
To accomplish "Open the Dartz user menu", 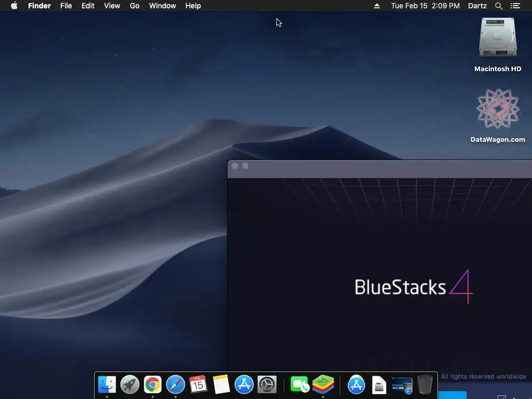I will pos(477,6).
